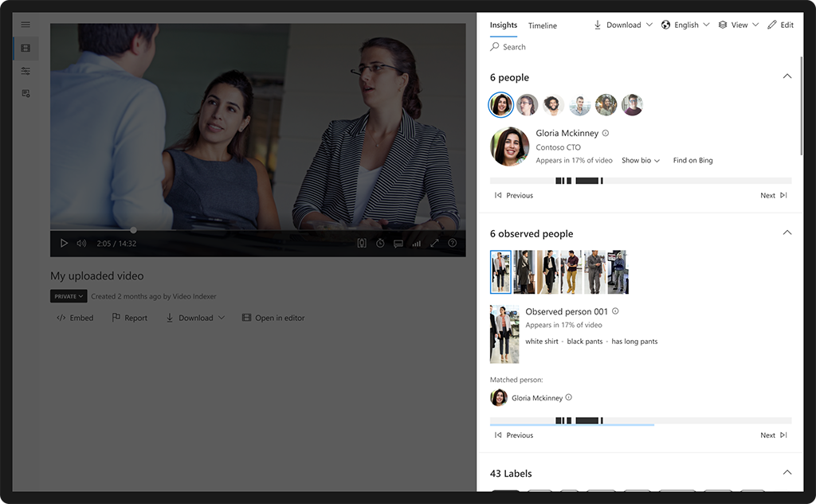Open closed captions in the video player
The width and height of the screenshot is (816, 504).
click(398, 243)
